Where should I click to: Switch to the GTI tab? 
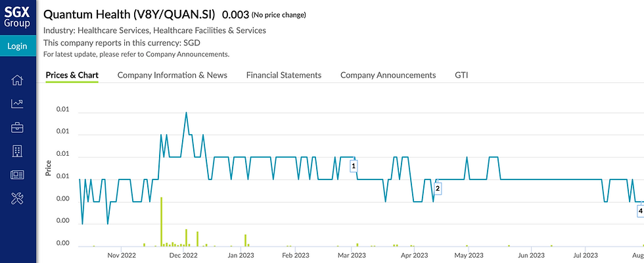(461, 75)
